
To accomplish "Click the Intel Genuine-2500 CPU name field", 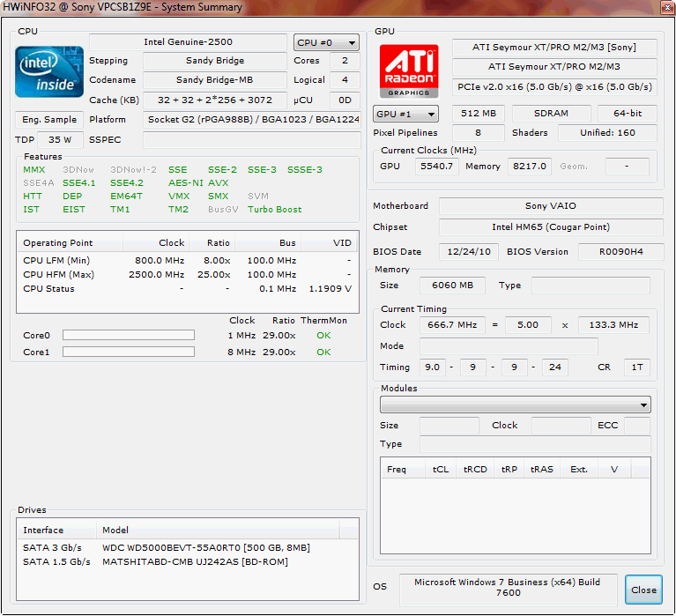I will point(188,41).
